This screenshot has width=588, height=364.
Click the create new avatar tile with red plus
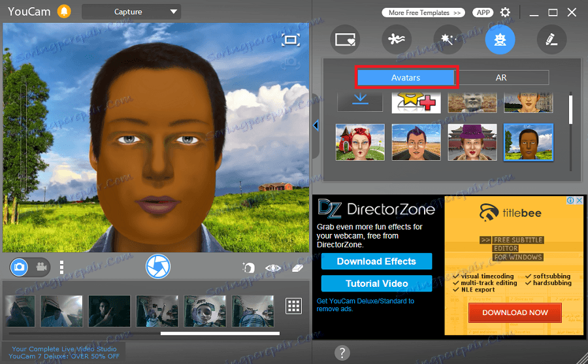point(416,103)
